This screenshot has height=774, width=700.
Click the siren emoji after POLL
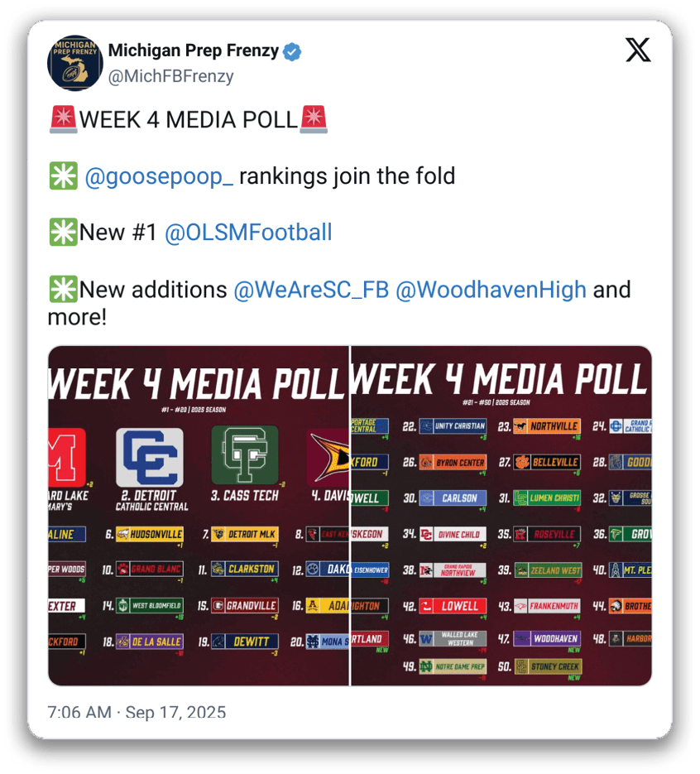tap(314, 119)
